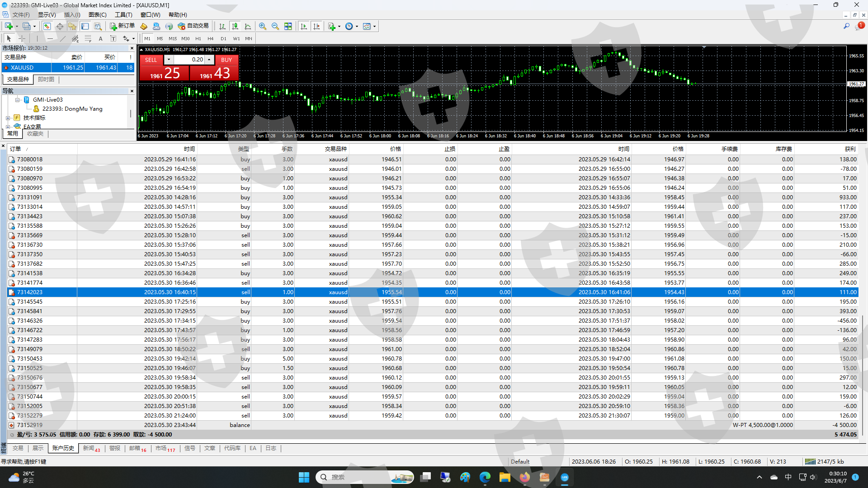Toggle chart auto scroll icon
868x488 pixels.
304,26
